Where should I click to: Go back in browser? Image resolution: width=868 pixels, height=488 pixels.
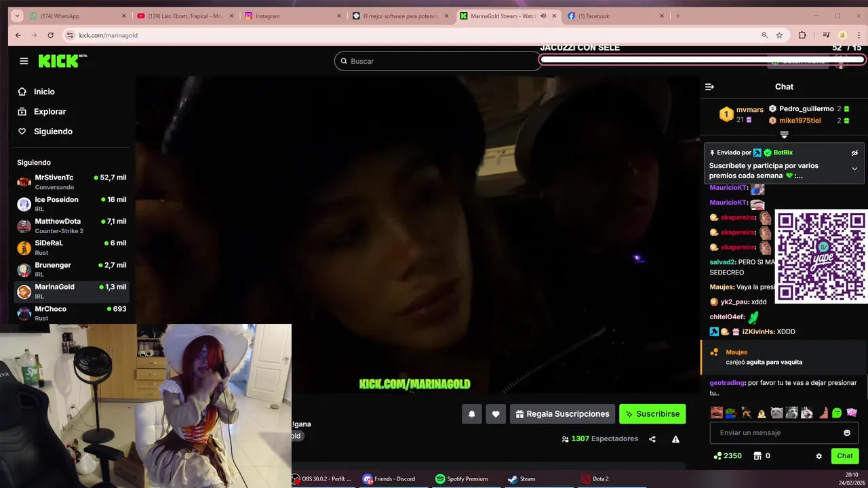[18, 35]
